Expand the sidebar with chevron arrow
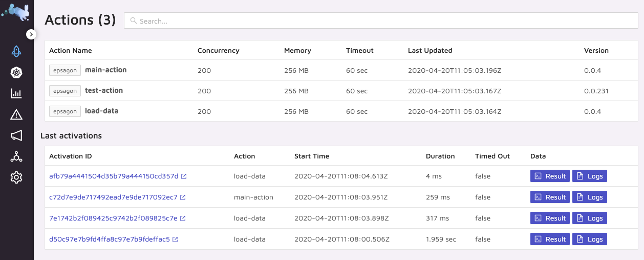The height and width of the screenshot is (260, 644). point(31,34)
